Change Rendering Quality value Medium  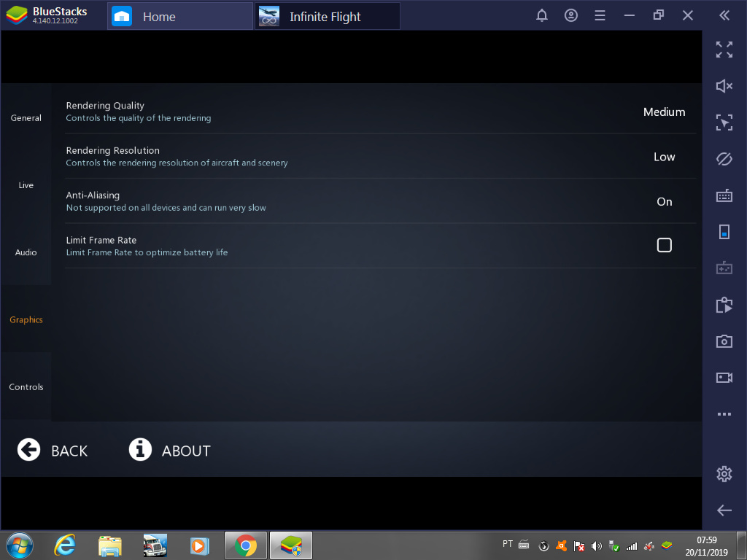664,112
